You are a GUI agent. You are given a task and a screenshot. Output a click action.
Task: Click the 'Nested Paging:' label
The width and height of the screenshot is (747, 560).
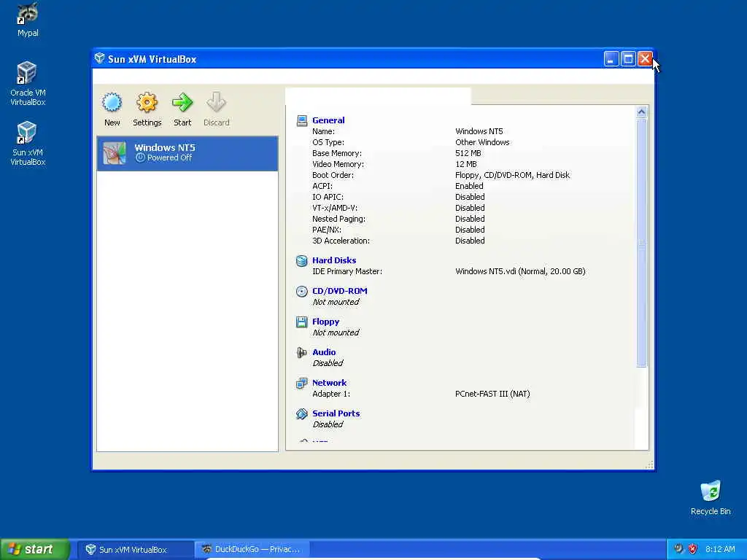pos(338,219)
